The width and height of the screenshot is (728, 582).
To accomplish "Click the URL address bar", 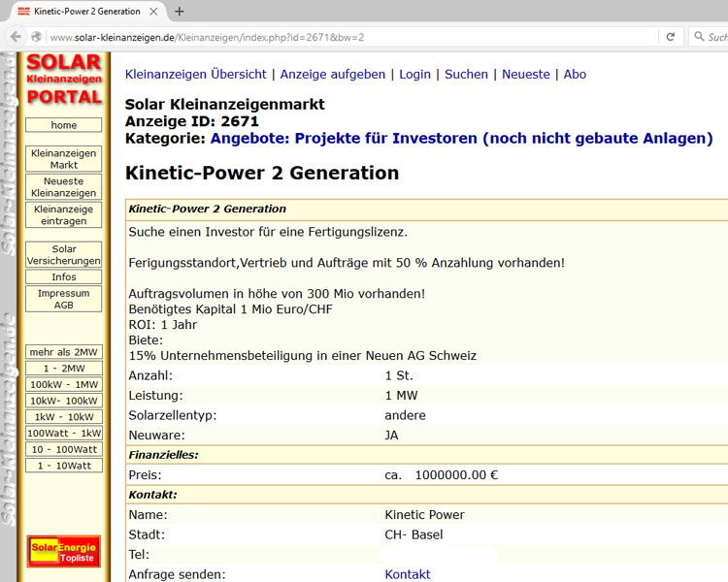I will click(x=349, y=37).
